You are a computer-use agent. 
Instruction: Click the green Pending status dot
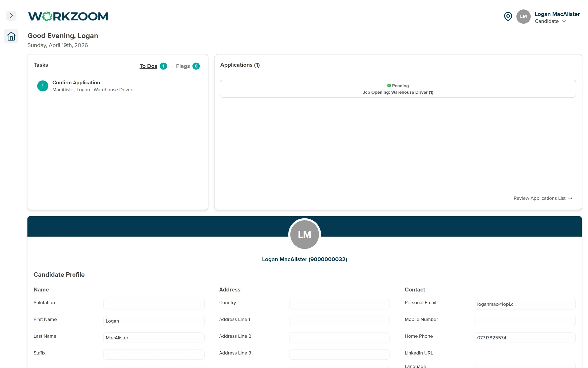[389, 86]
